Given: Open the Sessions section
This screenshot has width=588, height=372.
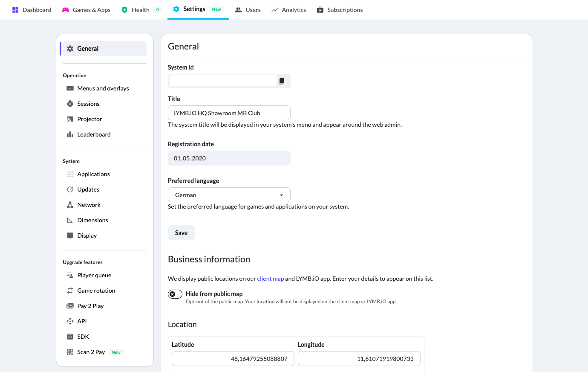Looking at the screenshot, I should [x=88, y=104].
